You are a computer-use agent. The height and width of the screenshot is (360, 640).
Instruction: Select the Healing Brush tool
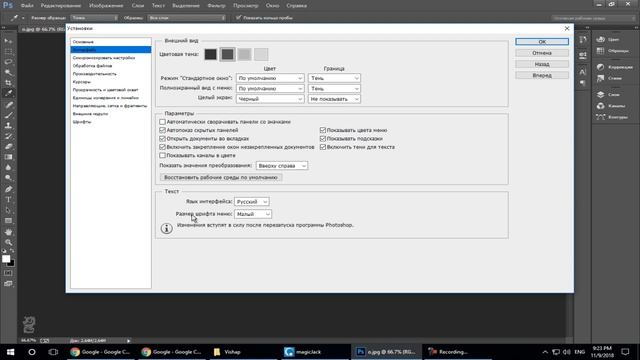(x=8, y=105)
